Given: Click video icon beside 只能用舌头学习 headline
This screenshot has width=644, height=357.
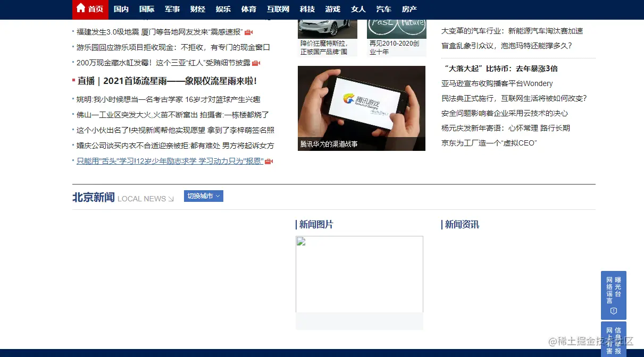Looking at the screenshot, I should (x=269, y=161).
